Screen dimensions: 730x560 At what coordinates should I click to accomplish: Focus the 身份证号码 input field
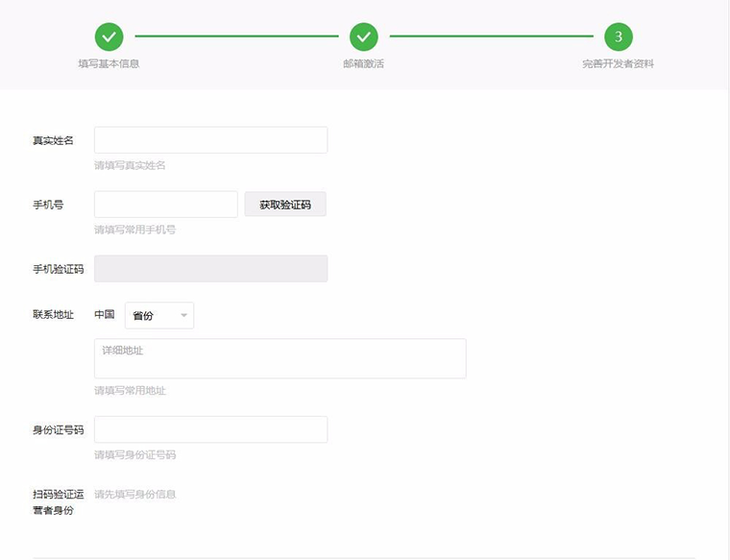(211, 429)
